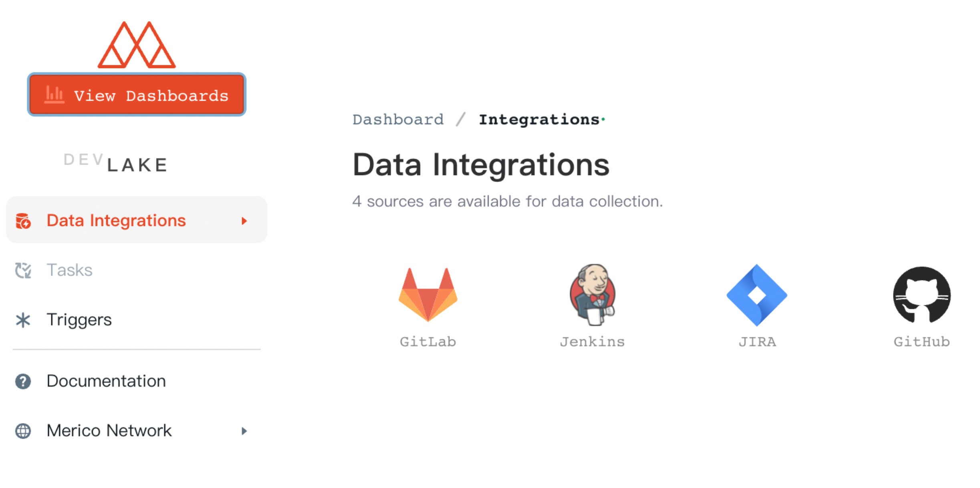Click the Merico Network globe icon
Image resolution: width=980 pixels, height=488 pixels.
click(23, 431)
